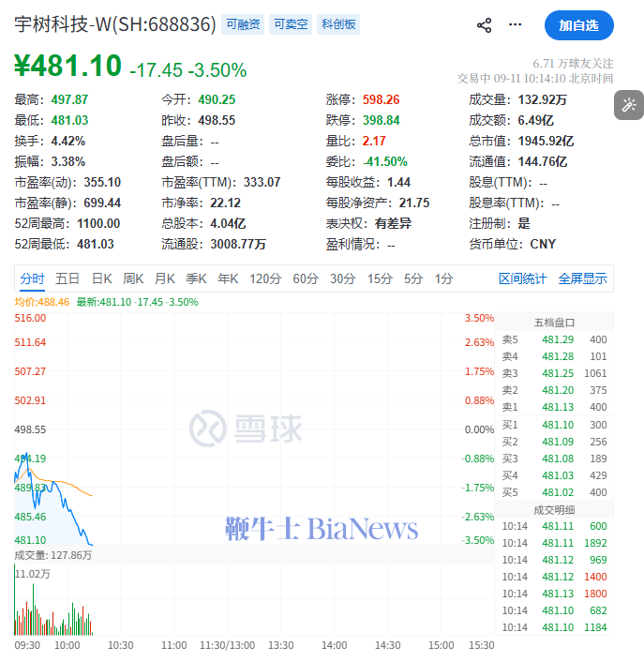Click the 52周最高 value 1100.00
This screenshot has width=644, height=662.
click(x=98, y=223)
